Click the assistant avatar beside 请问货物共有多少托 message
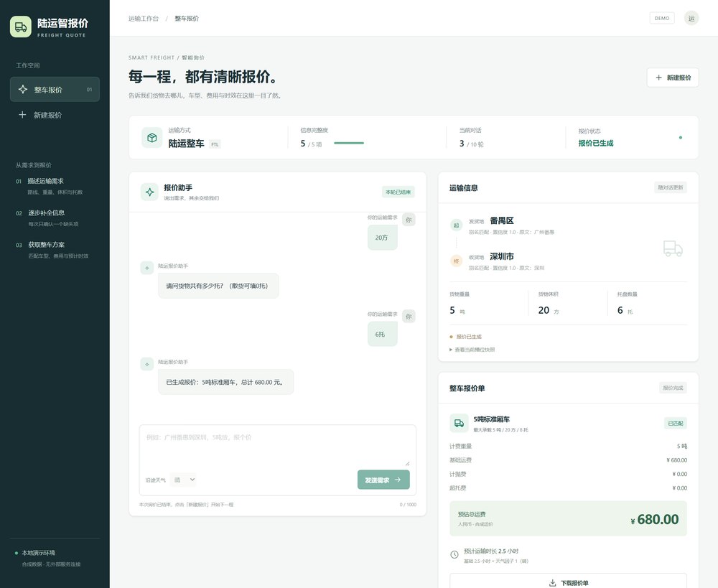 147,268
